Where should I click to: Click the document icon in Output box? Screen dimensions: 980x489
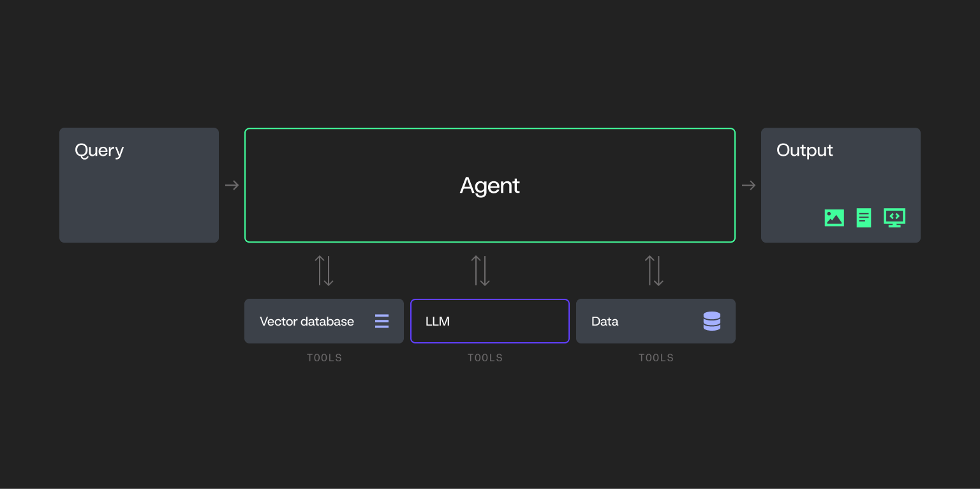[x=864, y=218]
